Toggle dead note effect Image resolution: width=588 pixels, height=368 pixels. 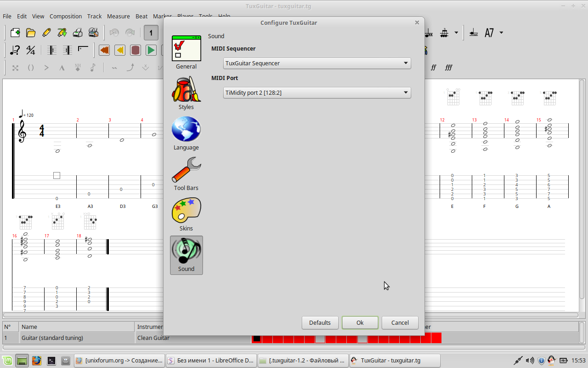click(x=15, y=68)
